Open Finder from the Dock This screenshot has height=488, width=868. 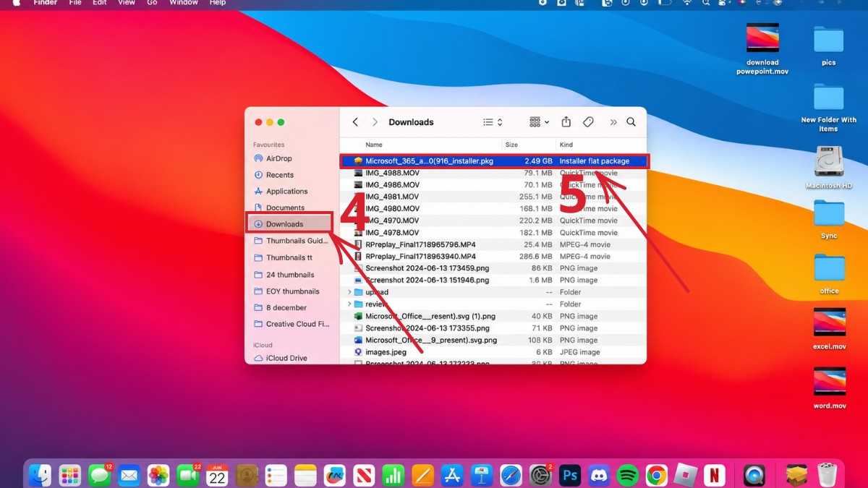pyautogui.click(x=40, y=475)
